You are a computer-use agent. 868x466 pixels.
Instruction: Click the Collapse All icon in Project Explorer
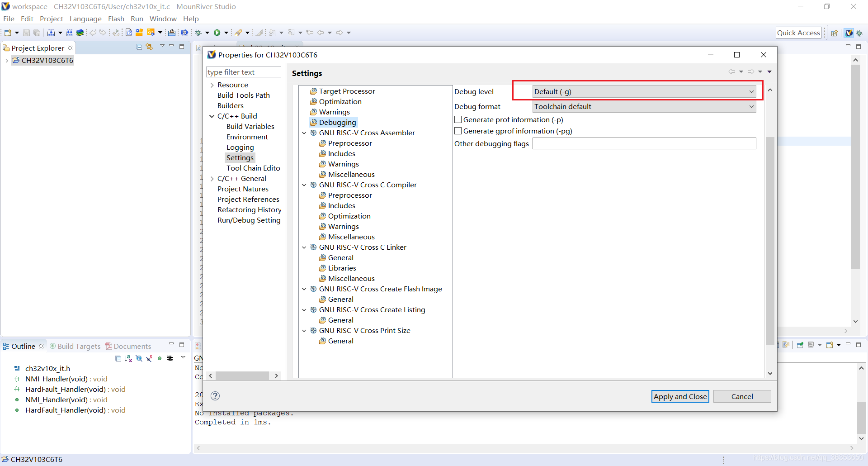[139, 47]
